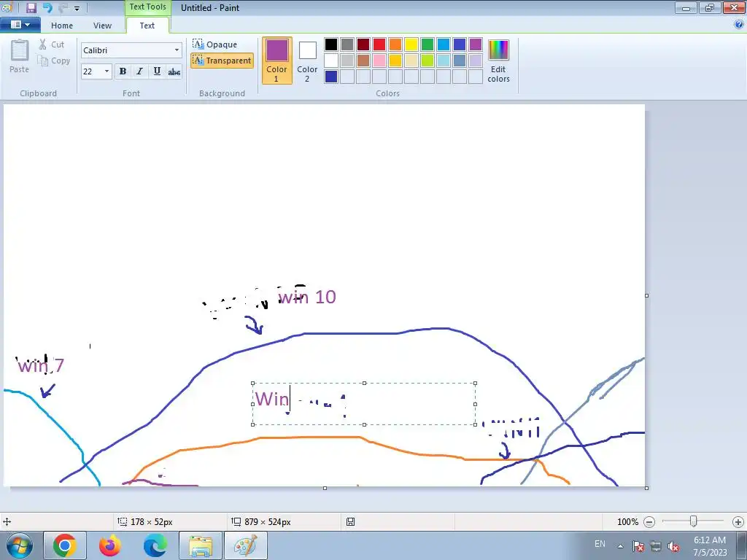Image resolution: width=747 pixels, height=560 pixels.
Task: Pick the rose pink color swatch
Action: pos(379,61)
